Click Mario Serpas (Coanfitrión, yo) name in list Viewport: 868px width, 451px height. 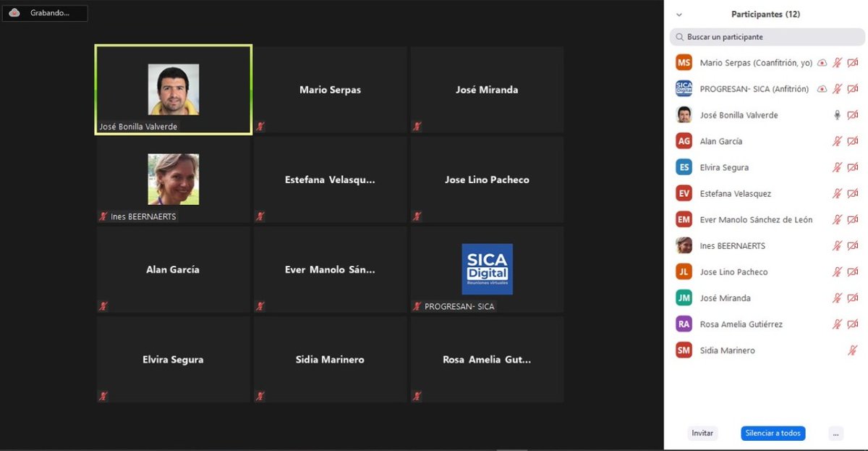(756, 63)
